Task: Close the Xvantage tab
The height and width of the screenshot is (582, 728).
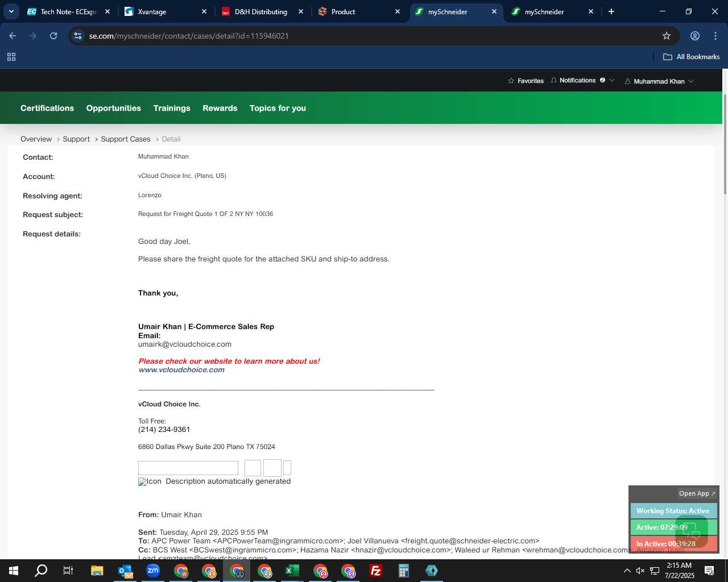Action: pos(204,11)
